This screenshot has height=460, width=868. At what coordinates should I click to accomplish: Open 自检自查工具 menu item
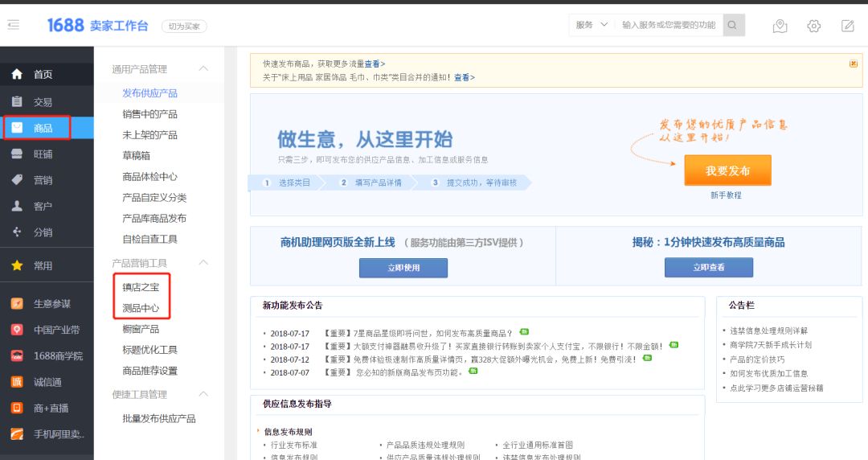point(150,239)
